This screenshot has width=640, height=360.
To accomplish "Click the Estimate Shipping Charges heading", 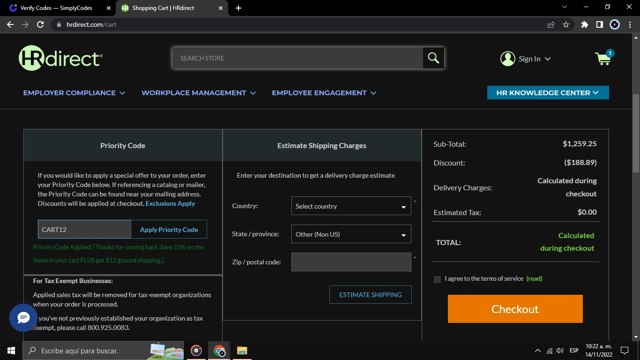I will pyautogui.click(x=322, y=146).
